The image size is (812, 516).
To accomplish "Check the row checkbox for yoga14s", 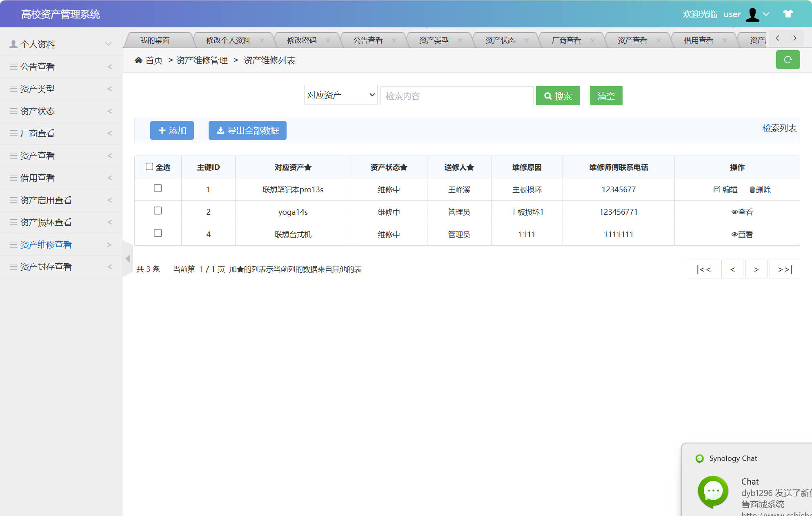I will pos(158,211).
